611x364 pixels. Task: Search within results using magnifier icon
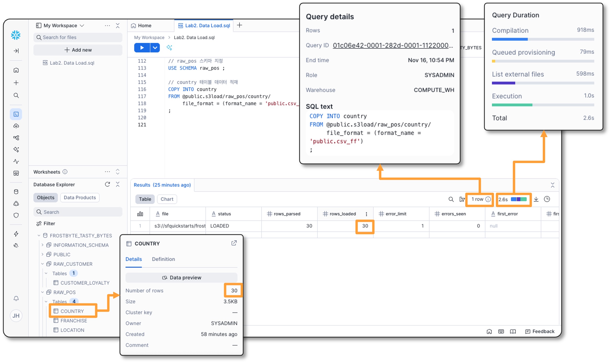(451, 199)
